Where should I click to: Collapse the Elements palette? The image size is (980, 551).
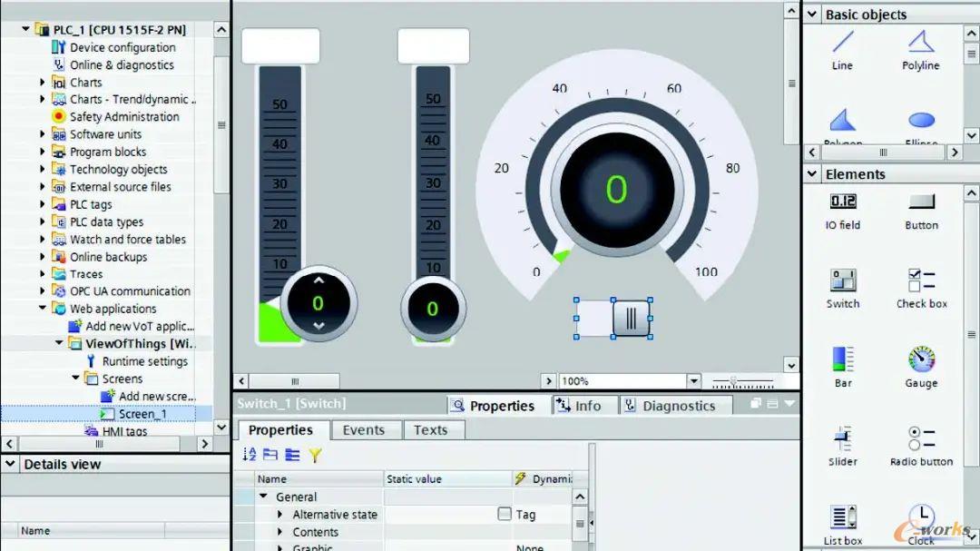tap(812, 174)
